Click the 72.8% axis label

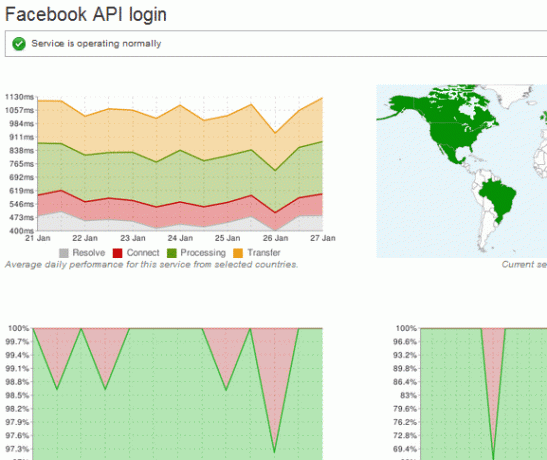405,436
